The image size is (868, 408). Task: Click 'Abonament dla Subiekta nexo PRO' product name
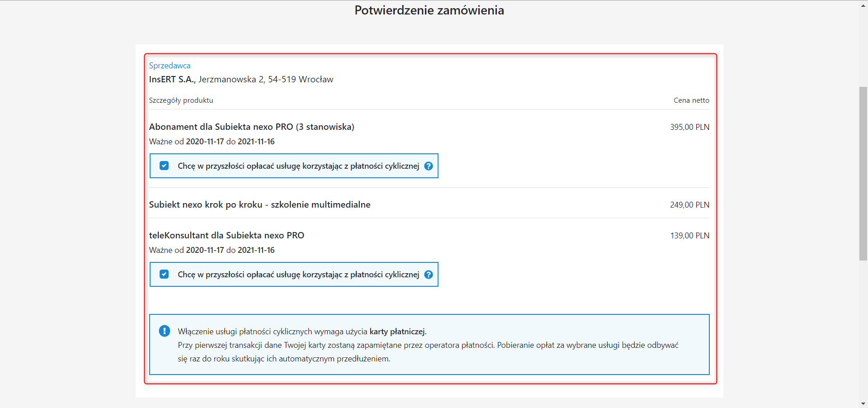[251, 127]
